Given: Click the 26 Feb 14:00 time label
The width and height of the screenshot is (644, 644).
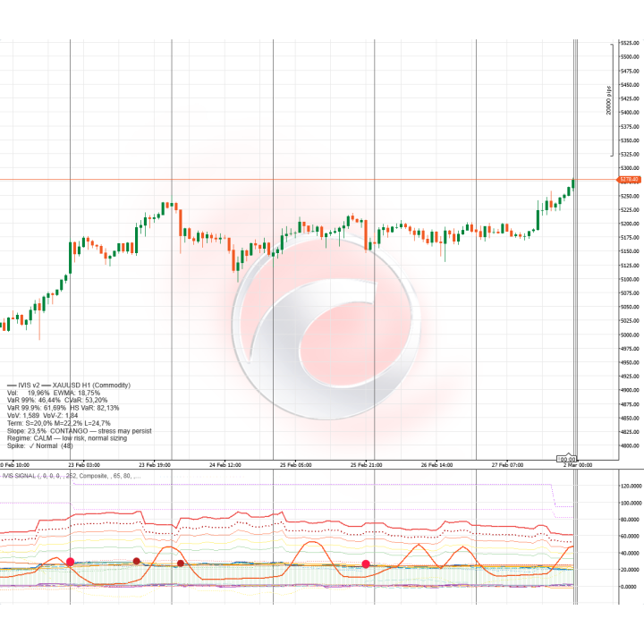Looking at the screenshot, I should (437, 465).
